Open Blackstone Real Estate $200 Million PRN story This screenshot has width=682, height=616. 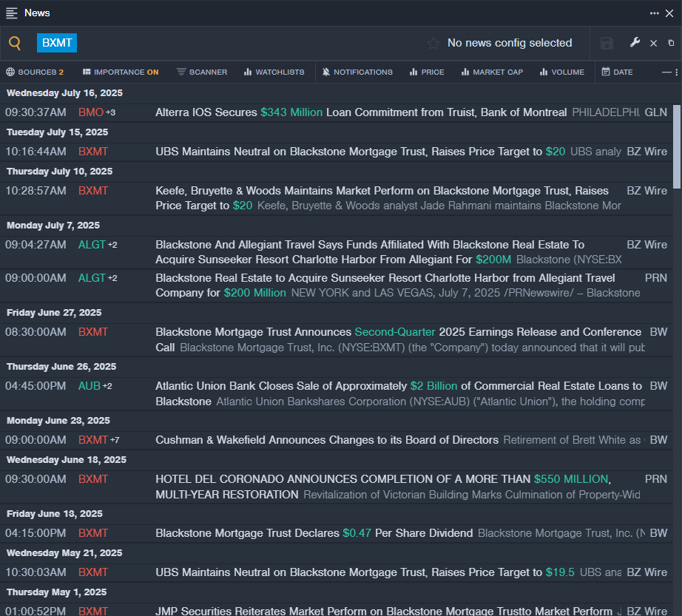(x=385, y=285)
